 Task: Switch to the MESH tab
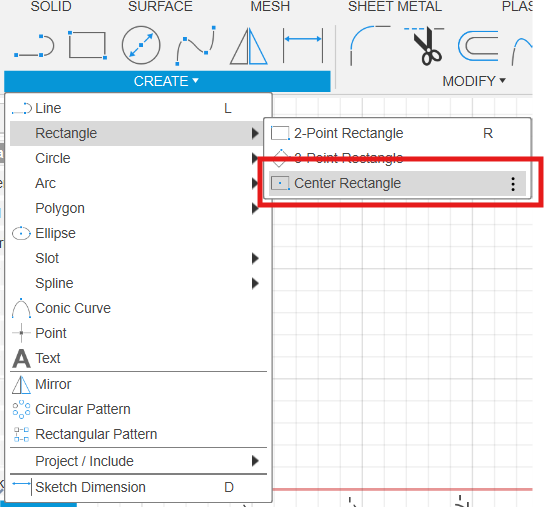270,7
